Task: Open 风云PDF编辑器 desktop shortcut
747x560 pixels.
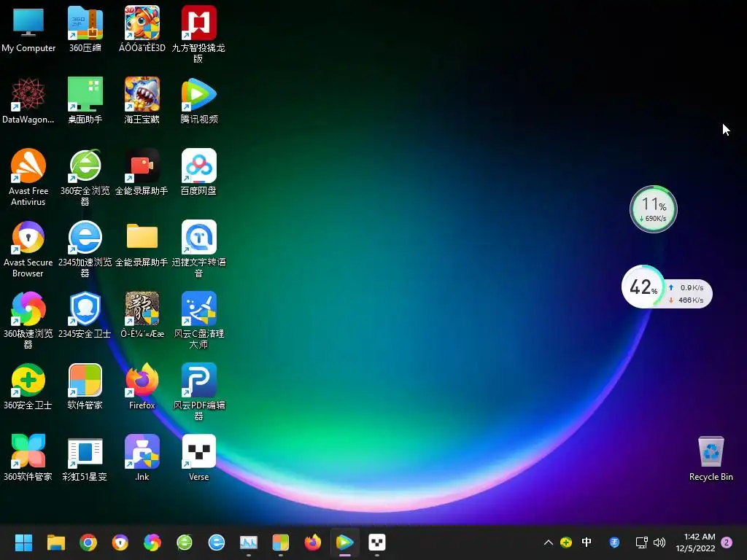Action: pos(198,392)
